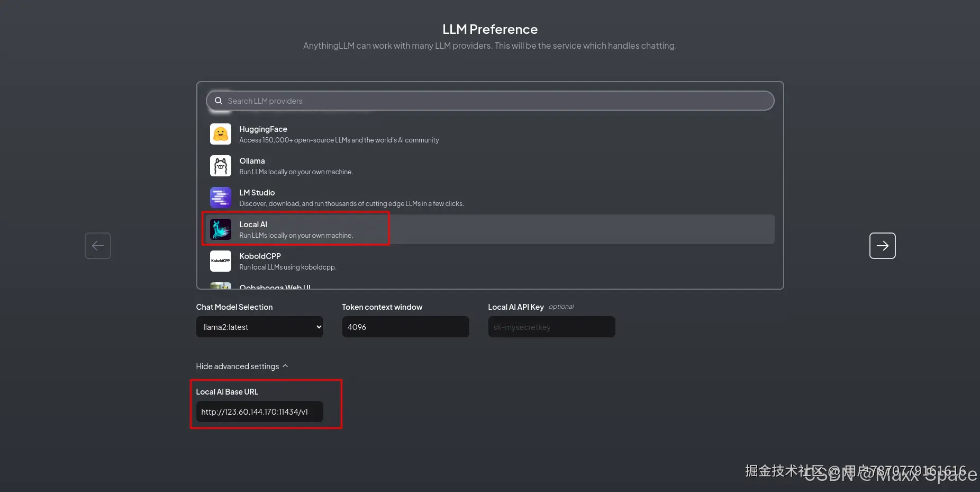Collapse the Hide advanced settings expander
The height and width of the screenshot is (492, 980).
pyautogui.click(x=242, y=366)
